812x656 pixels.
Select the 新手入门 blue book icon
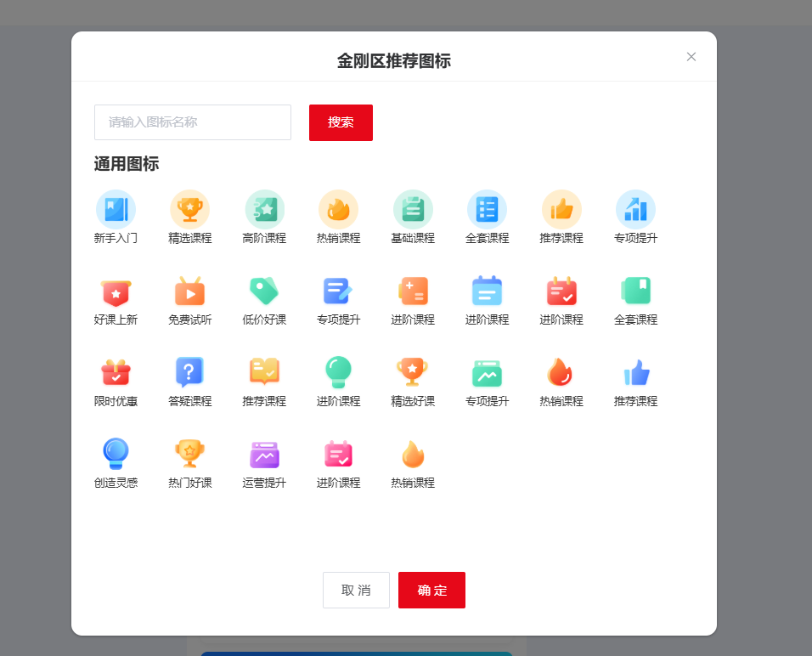(116, 209)
